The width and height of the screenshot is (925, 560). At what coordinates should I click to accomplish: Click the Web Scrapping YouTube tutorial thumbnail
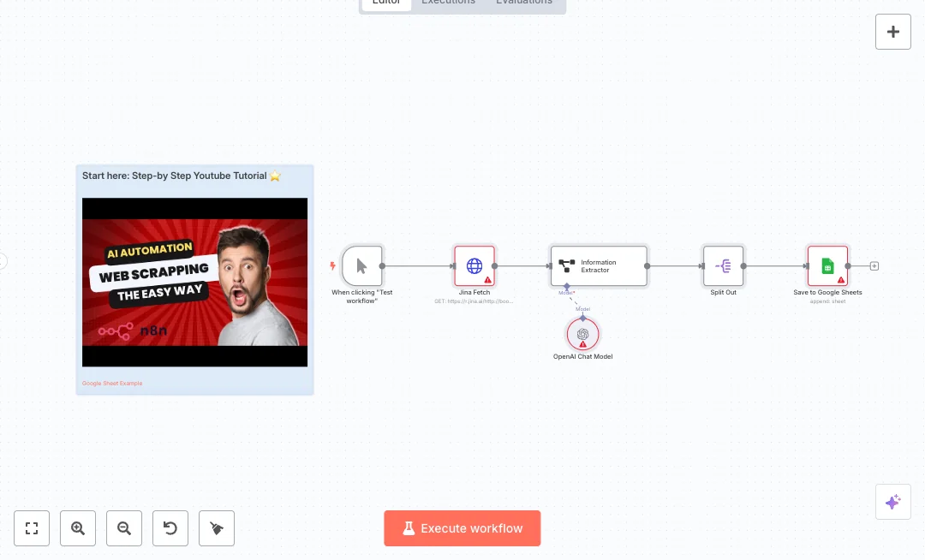pos(194,283)
